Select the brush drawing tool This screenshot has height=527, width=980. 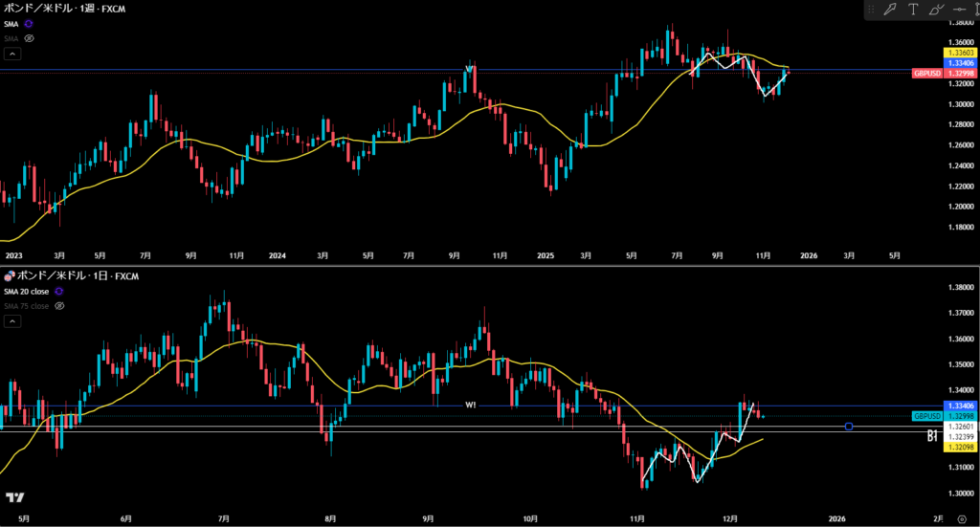click(936, 10)
